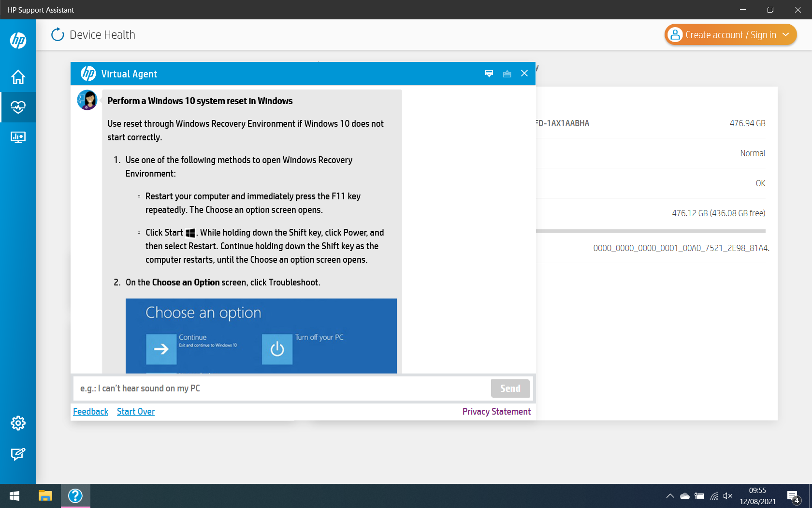Click HP Support Assistant taskbar icon
The image size is (812, 508).
point(75,496)
